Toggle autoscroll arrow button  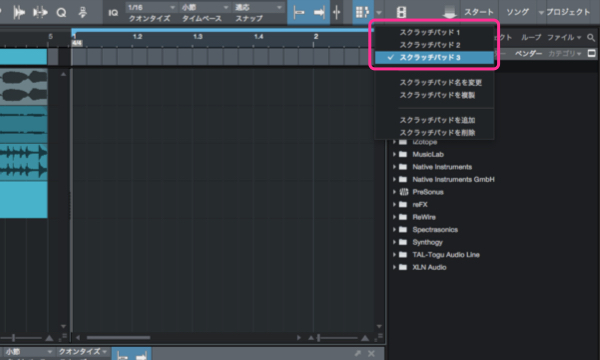(319, 12)
